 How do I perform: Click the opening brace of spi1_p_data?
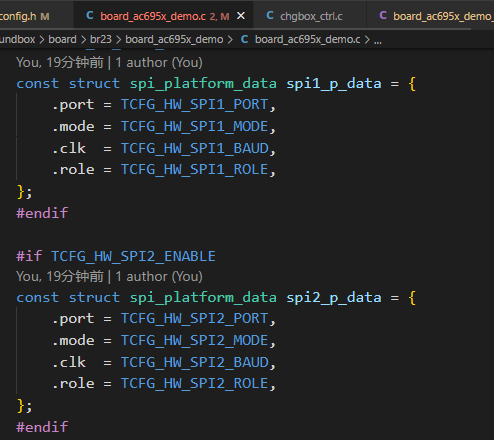click(412, 84)
